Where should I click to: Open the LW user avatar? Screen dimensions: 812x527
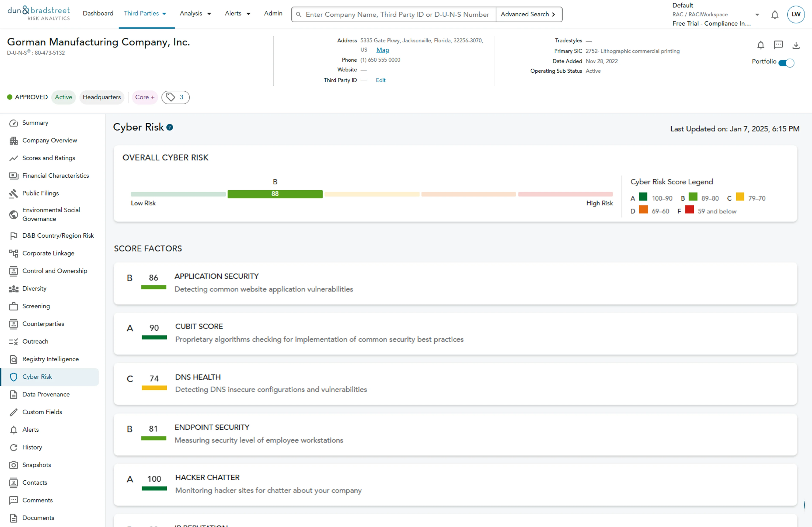(x=796, y=14)
